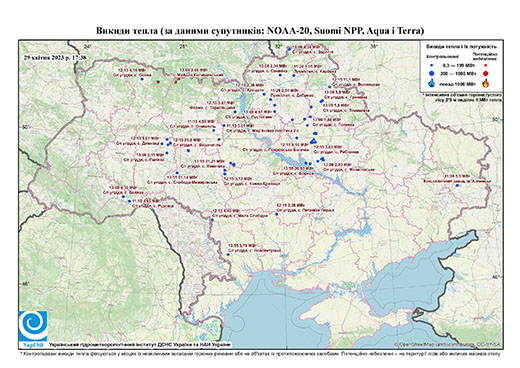The height and width of the screenshot is (368, 520).
Task: Click the '12:13 31,8 МВт' label
Action: pyautogui.click(x=187, y=140)
